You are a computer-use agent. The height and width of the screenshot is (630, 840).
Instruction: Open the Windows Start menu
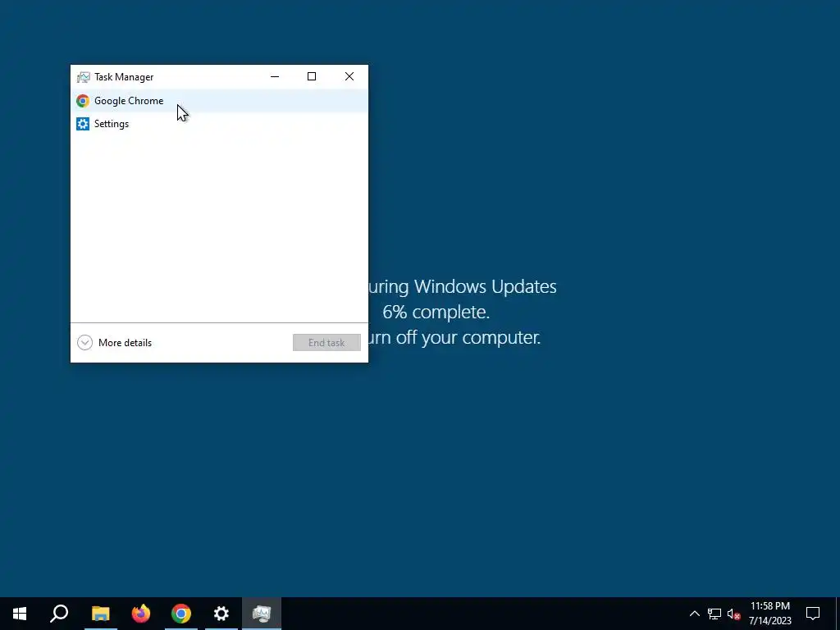tap(20, 614)
